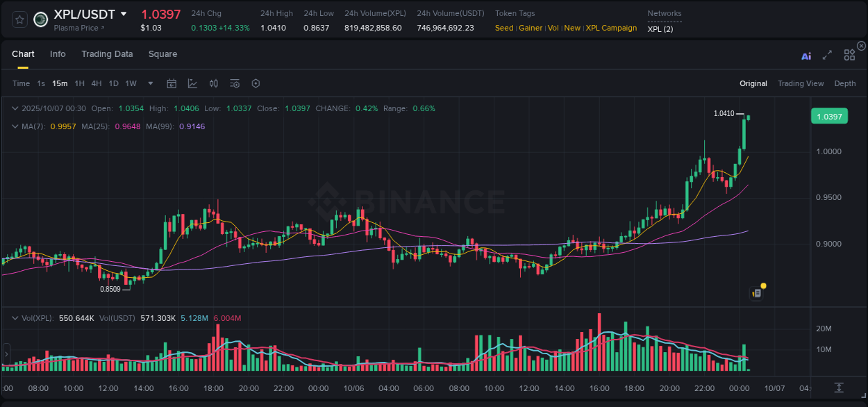This screenshot has height=407, width=868.
Task: Expand the extra timeframe intervals dropdown
Action: 149,83
